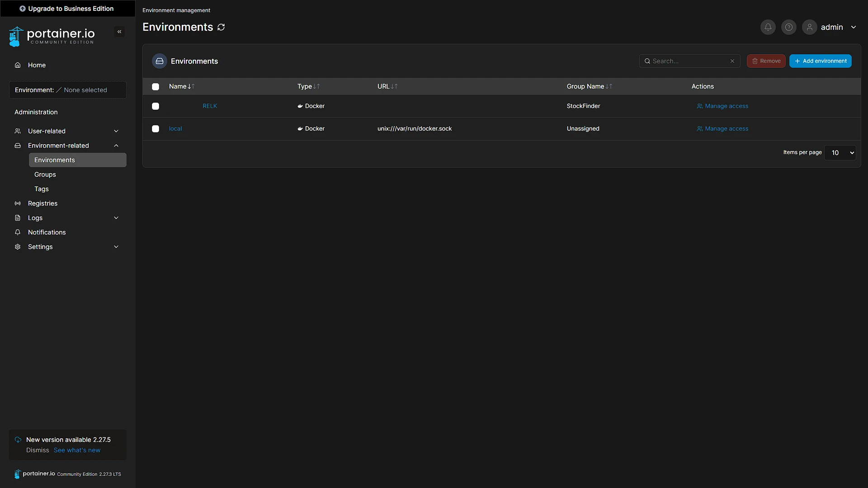Clear the search field with the X icon

click(732, 61)
